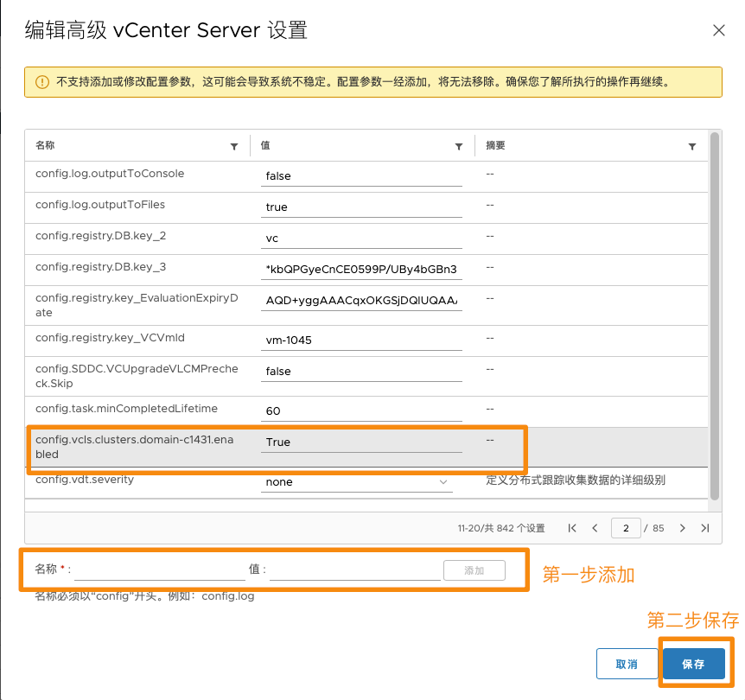Click the warning icon in the yellow banner
Viewport: 745px width, 700px height.
[x=42, y=82]
